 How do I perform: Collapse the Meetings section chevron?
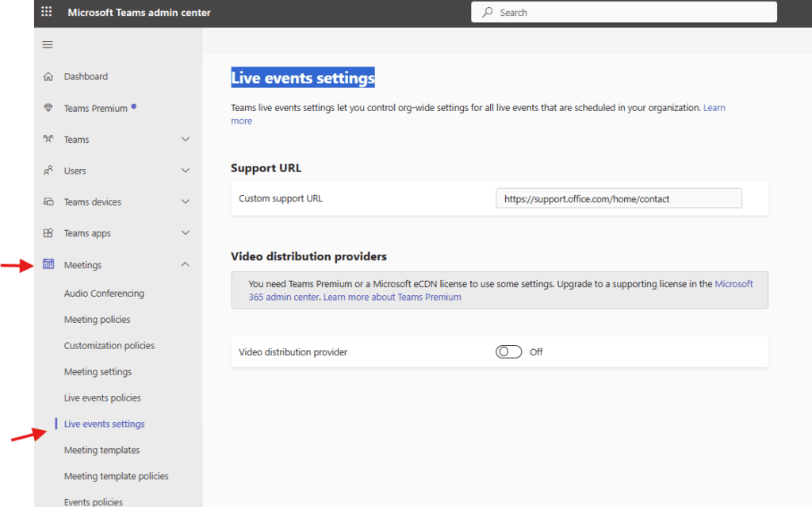click(x=186, y=264)
